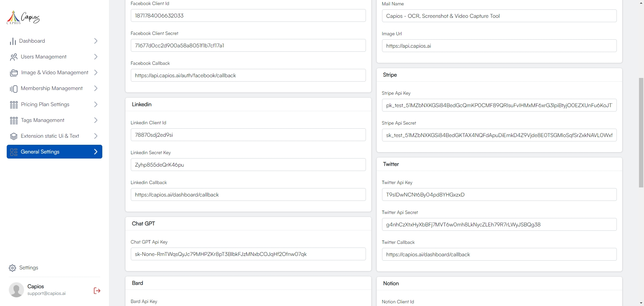Image resolution: width=644 pixels, height=306 pixels.
Task: Open Image & Video Management section
Action: 54,73
